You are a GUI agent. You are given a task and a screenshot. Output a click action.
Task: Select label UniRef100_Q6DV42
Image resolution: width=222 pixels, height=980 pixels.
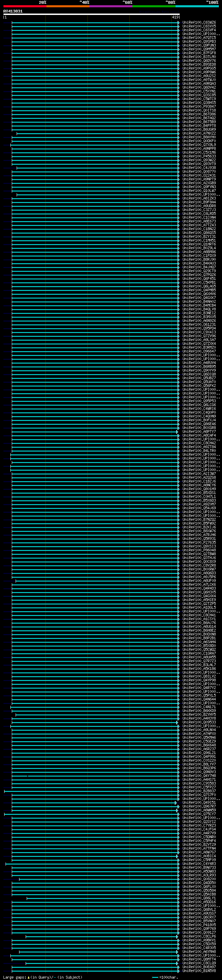click(199, 88)
